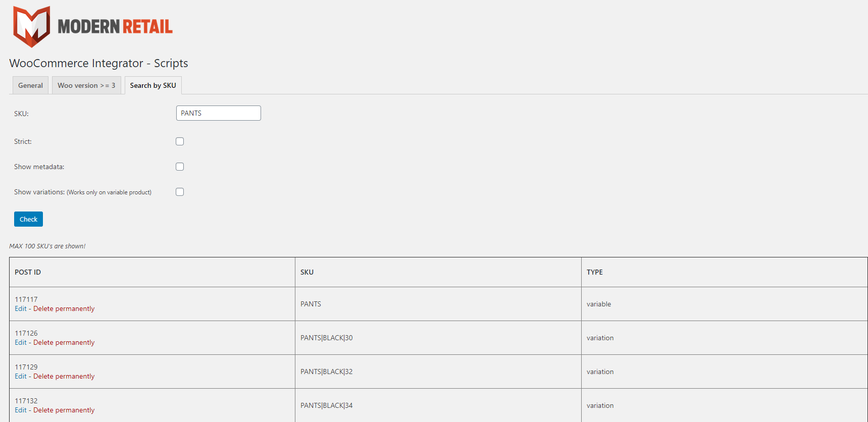The height and width of the screenshot is (422, 868).
Task: Click the Show metadata label
Action: pos(39,167)
